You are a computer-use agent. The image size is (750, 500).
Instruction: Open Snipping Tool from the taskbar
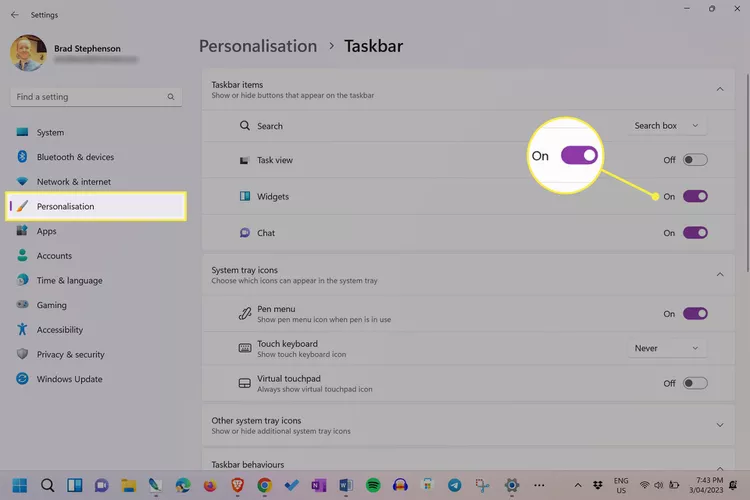[x=482, y=485]
